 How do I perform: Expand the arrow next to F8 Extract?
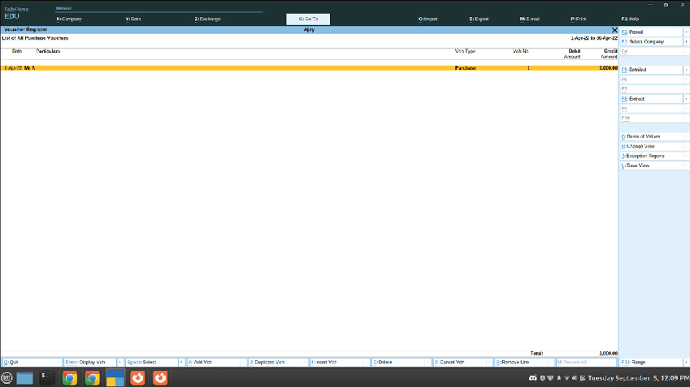[x=686, y=99]
